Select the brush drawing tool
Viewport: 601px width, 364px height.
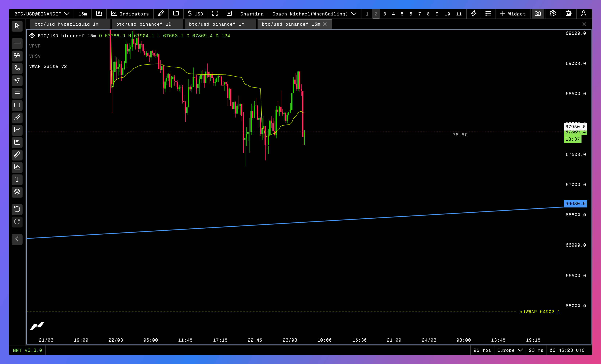(17, 118)
